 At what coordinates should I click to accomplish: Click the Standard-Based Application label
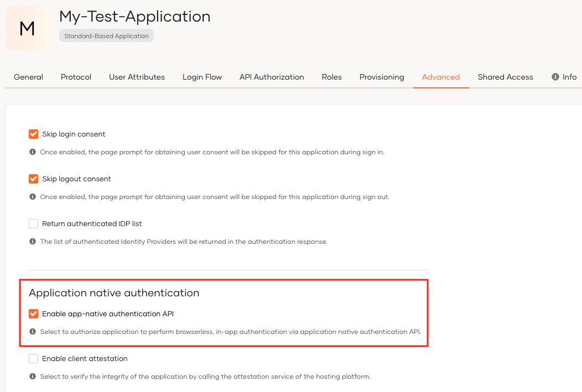106,35
